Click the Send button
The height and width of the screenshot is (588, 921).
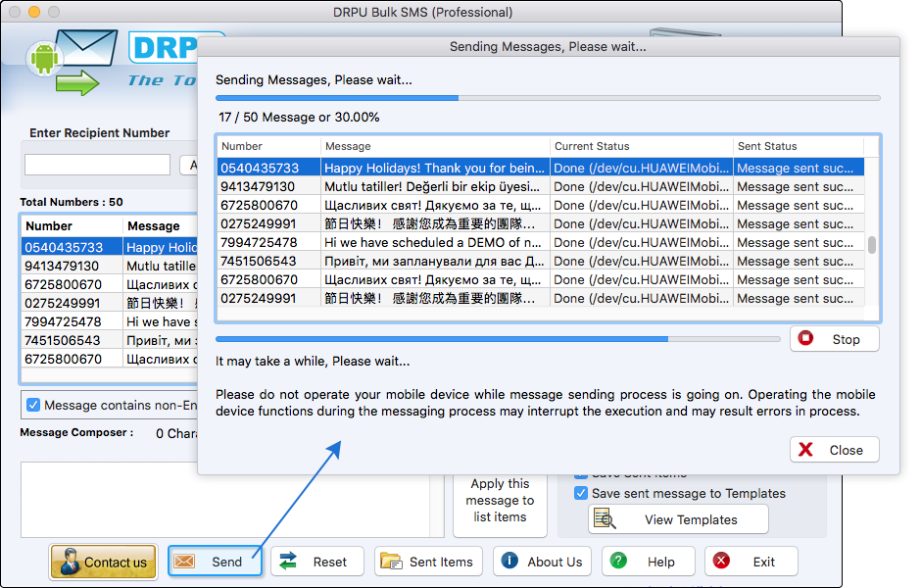point(215,562)
